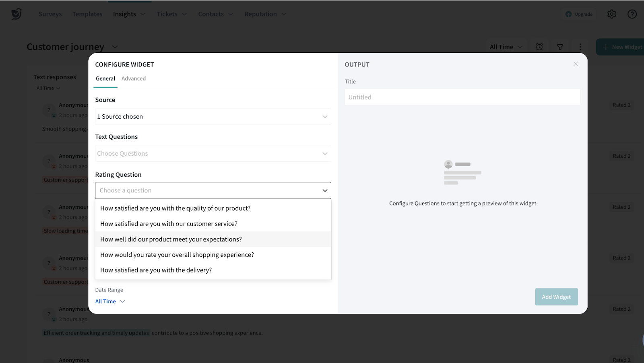This screenshot has width=644, height=363.
Task: Select the General tab
Action: click(x=105, y=78)
